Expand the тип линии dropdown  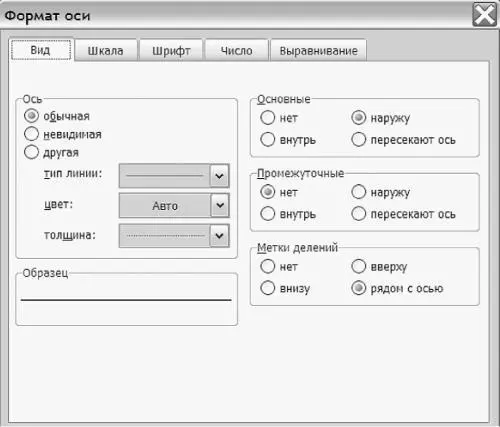point(220,175)
